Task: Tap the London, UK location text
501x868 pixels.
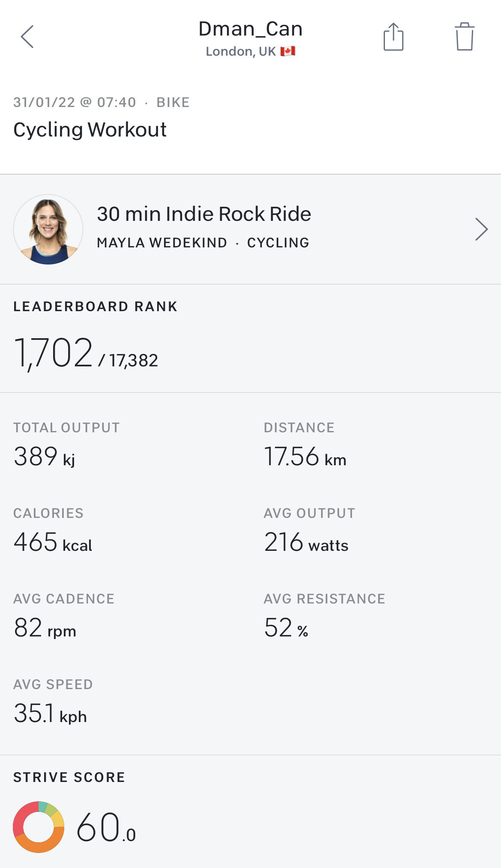Action: click(241, 51)
